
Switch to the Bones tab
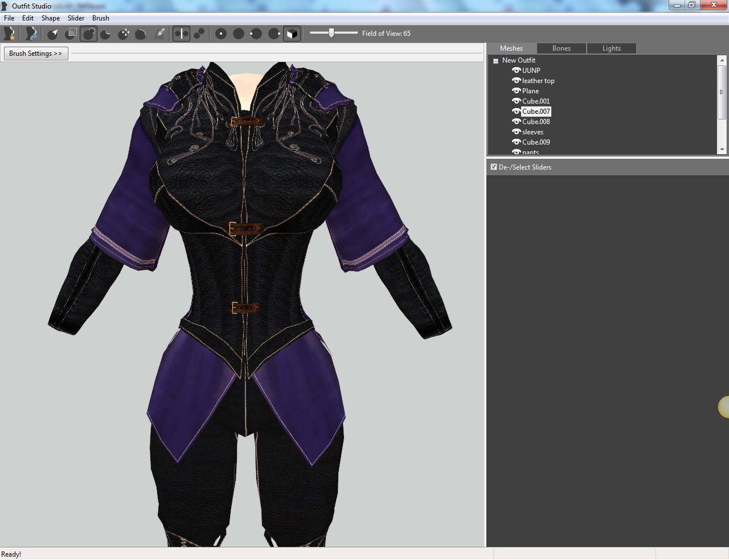coord(562,48)
